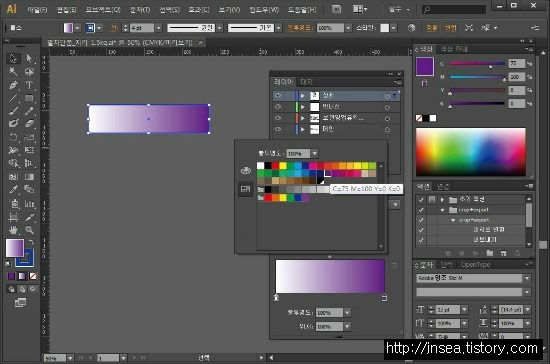Screen dimensions: 550x364
Task: Select the Eraser tool
Action: pyautogui.click(x=29, y=124)
